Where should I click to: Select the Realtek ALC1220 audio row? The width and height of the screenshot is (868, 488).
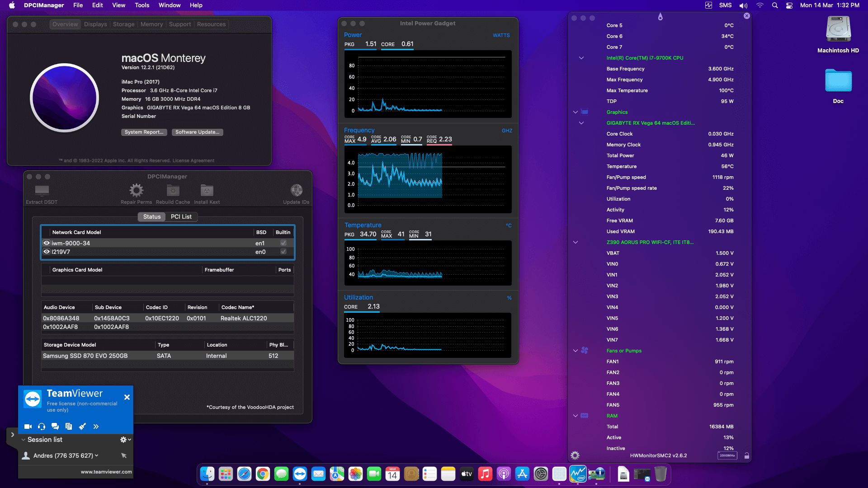click(168, 318)
